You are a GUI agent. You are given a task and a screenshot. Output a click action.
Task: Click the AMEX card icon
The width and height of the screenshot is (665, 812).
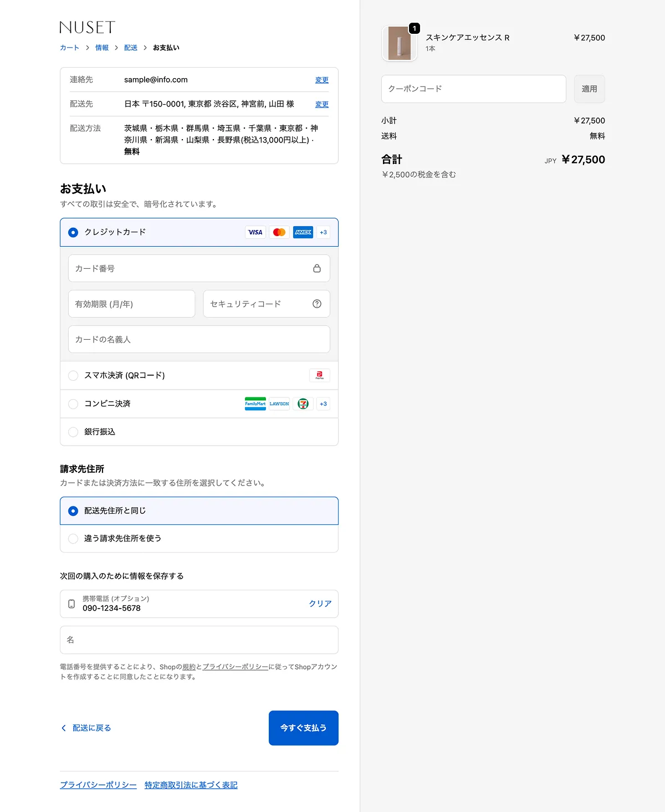coord(303,232)
